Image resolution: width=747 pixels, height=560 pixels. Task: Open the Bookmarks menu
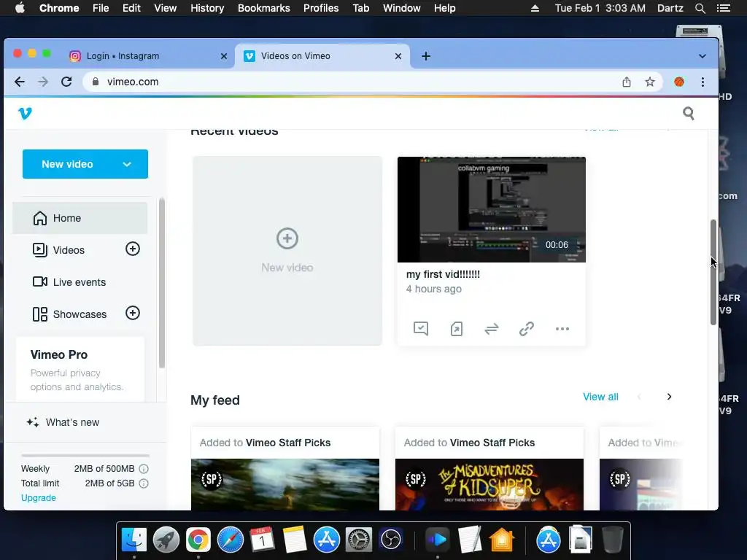[x=264, y=8]
